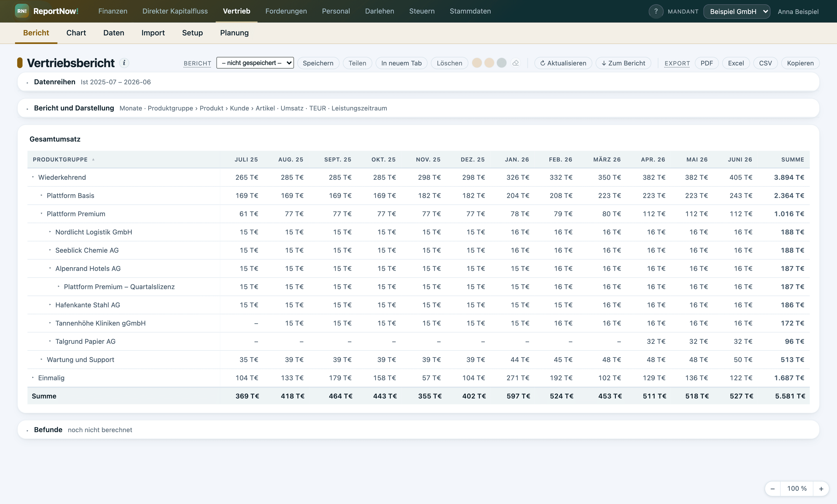Expand Talgrund Papier AG row
837x504 pixels.
pos(50,342)
